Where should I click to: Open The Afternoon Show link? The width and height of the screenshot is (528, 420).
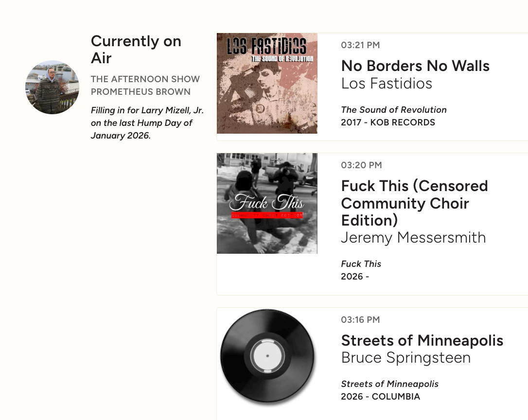(145, 79)
